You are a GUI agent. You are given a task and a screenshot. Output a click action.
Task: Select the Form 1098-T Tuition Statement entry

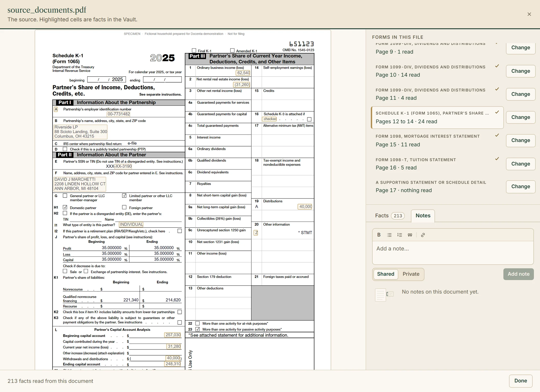(x=437, y=164)
